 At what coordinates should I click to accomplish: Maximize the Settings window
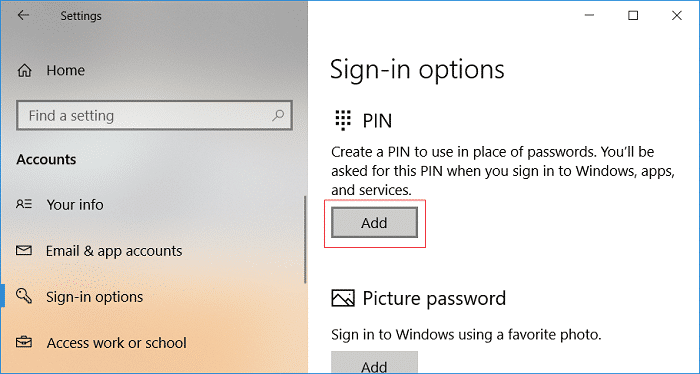point(633,16)
